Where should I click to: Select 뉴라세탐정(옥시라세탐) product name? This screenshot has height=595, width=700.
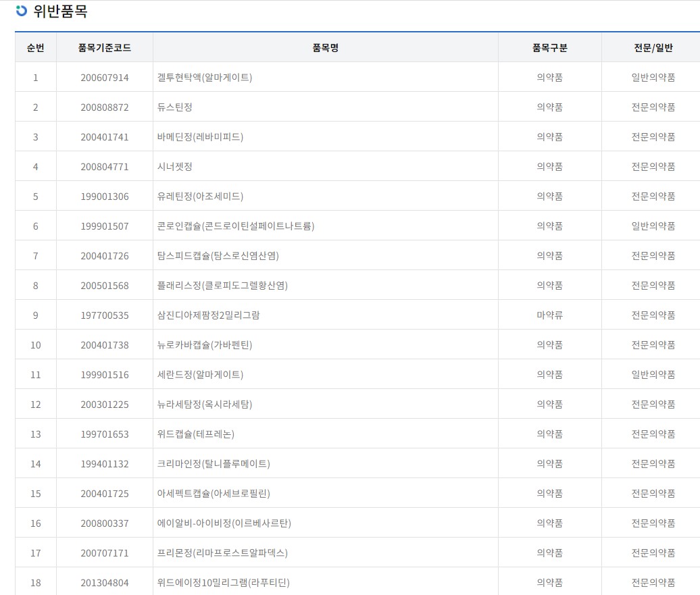tap(204, 405)
